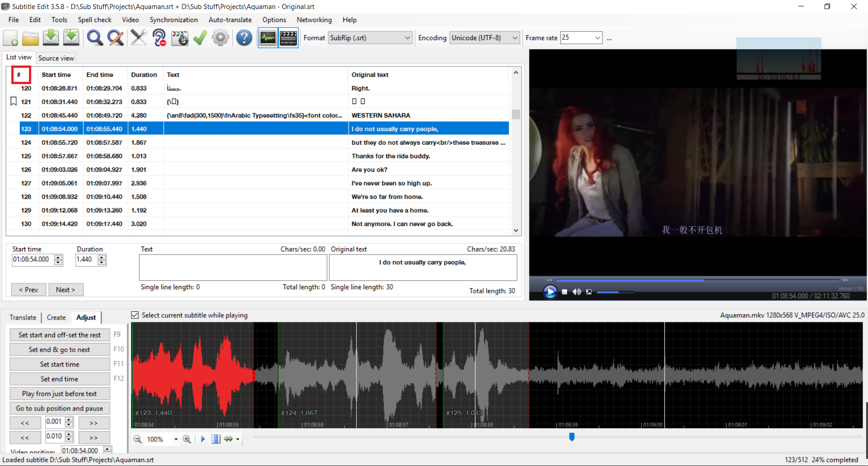The image size is (868, 466).
Task: Toggle video display toolbar button
Action: coord(288,38)
